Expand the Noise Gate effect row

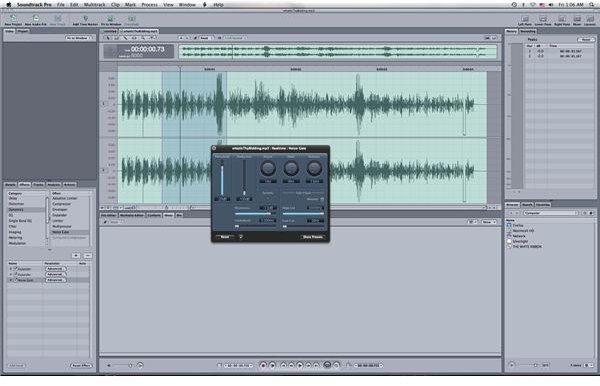(x=11, y=280)
